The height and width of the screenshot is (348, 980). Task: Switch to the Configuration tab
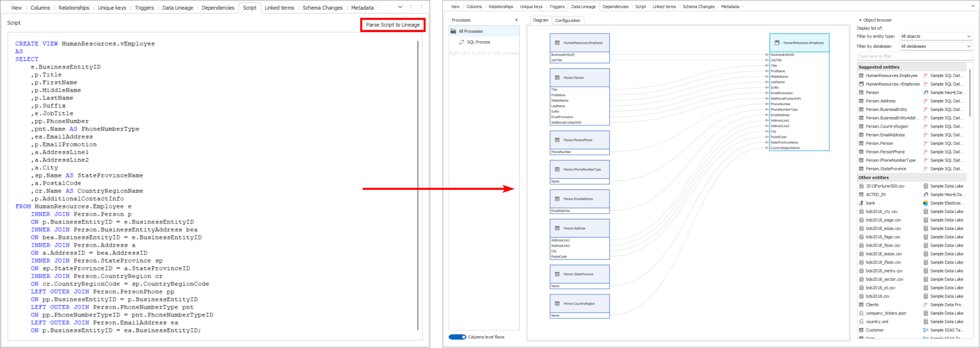point(567,20)
